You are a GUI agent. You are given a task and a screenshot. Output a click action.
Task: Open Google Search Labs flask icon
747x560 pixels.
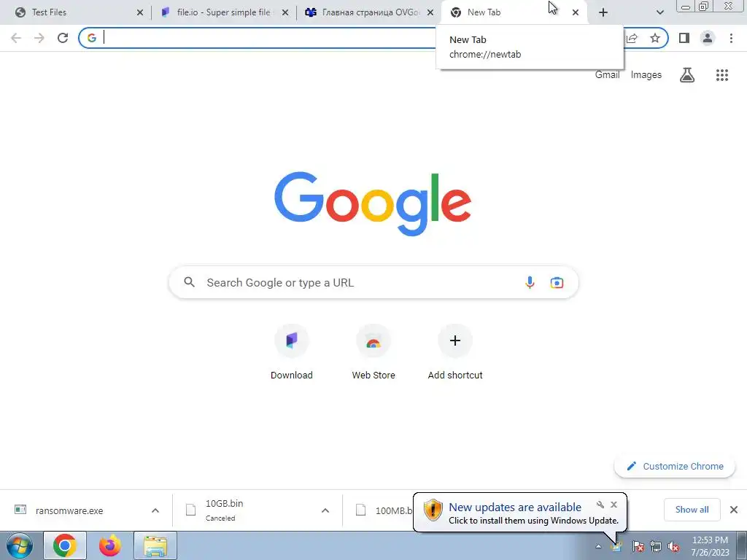tap(687, 75)
